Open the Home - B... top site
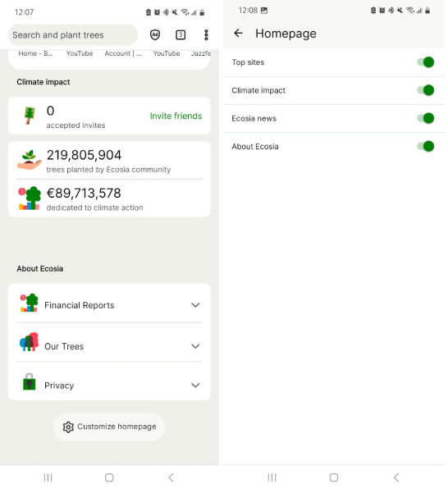 tap(35, 53)
